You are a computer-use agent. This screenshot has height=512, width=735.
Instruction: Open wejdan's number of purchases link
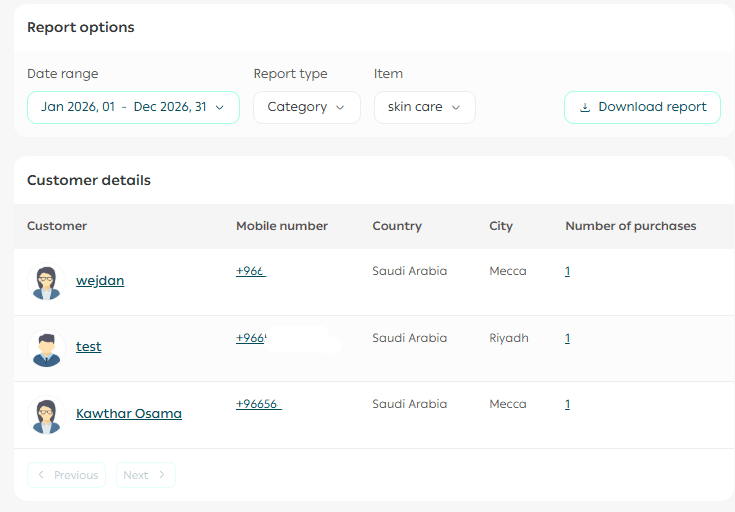[568, 271]
